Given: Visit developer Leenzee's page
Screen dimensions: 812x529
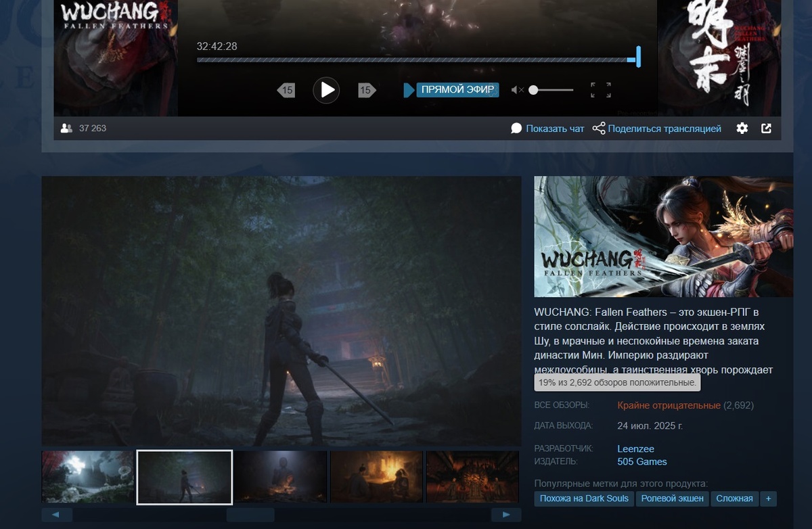Looking at the screenshot, I should (635, 448).
